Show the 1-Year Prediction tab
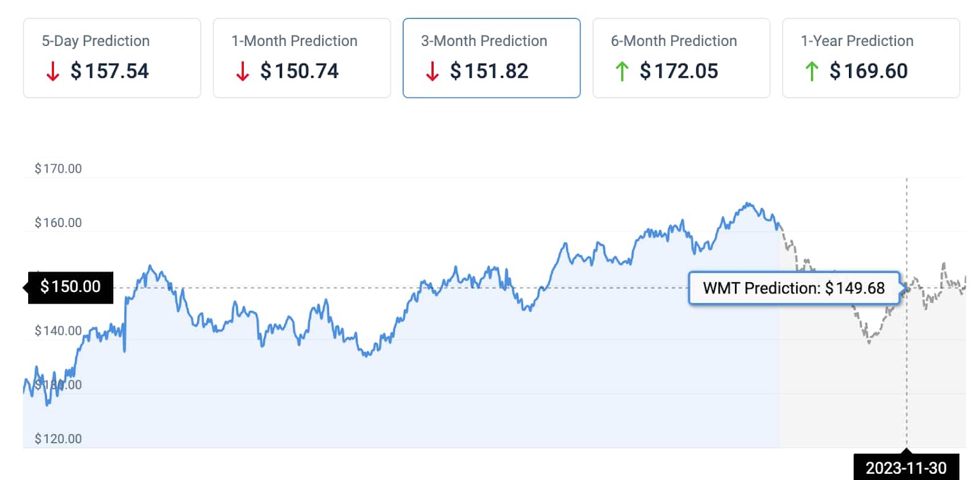Screen dimensions: 980x480 click(x=871, y=58)
